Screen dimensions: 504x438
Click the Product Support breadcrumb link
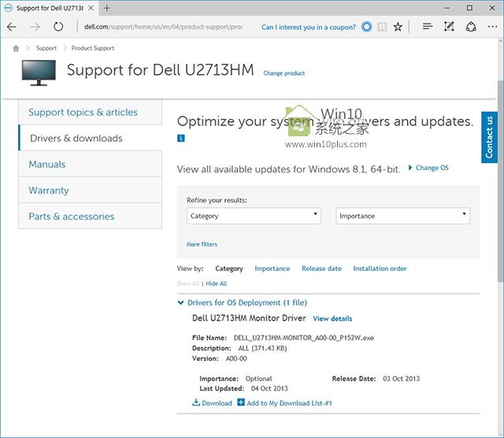93,48
